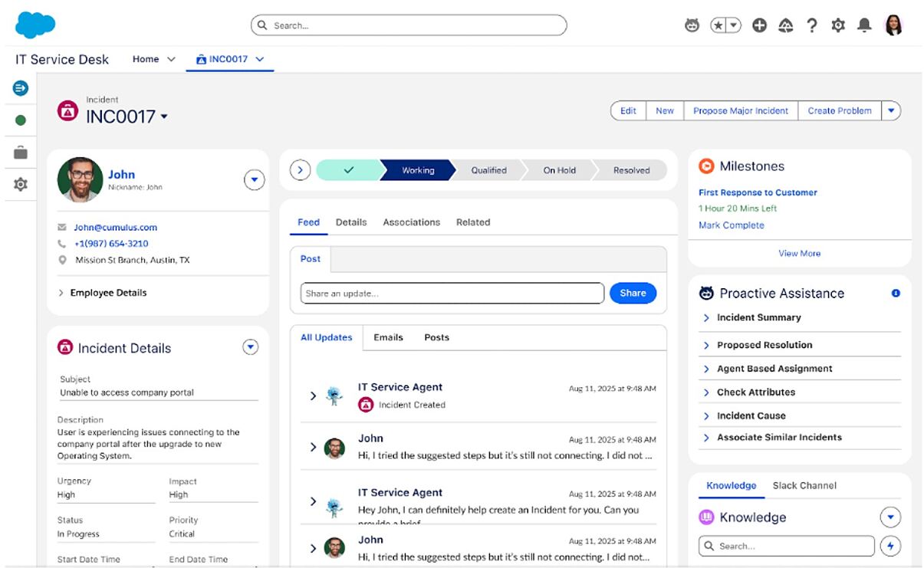Click the global create plus icon
924x568 pixels.
(759, 25)
